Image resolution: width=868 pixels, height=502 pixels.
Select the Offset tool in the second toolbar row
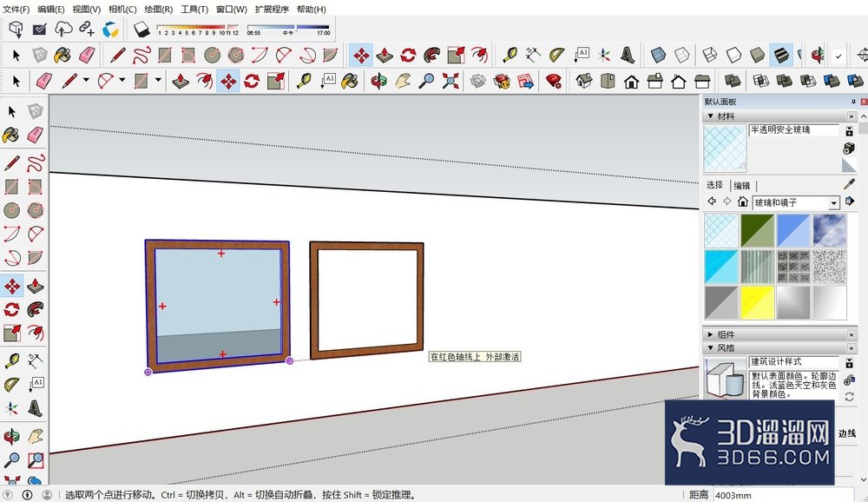[x=479, y=56]
